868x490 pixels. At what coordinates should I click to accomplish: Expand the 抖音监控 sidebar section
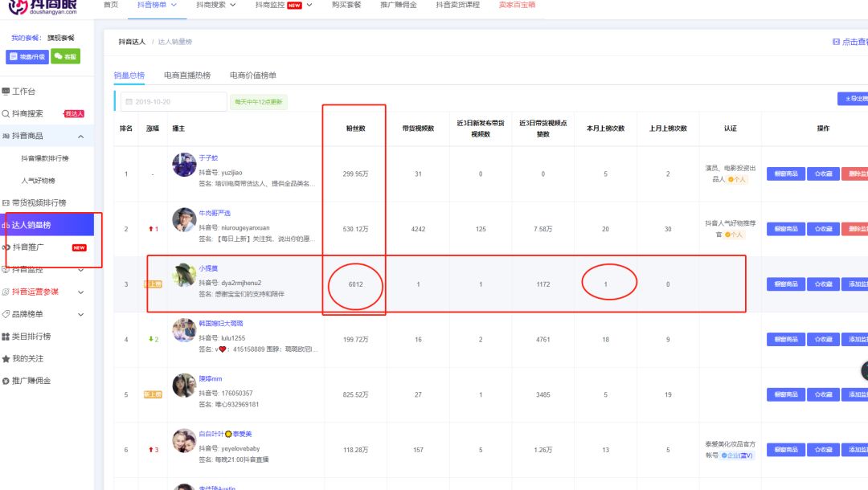(x=81, y=270)
